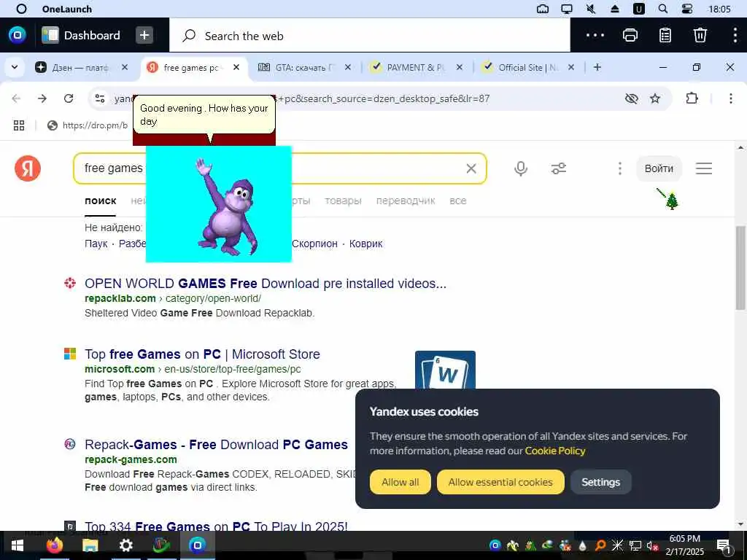Reload the current page
747x560 pixels.
point(69,98)
